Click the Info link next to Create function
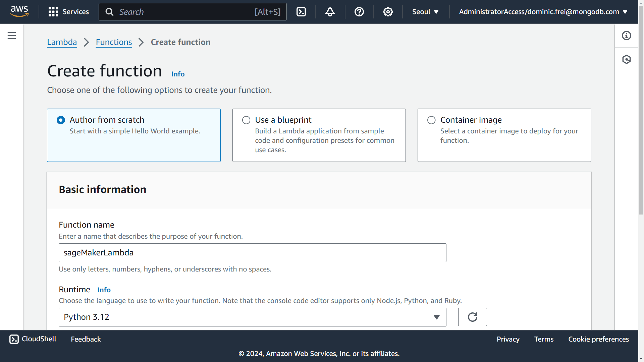Image resolution: width=644 pixels, height=362 pixels. click(x=178, y=74)
